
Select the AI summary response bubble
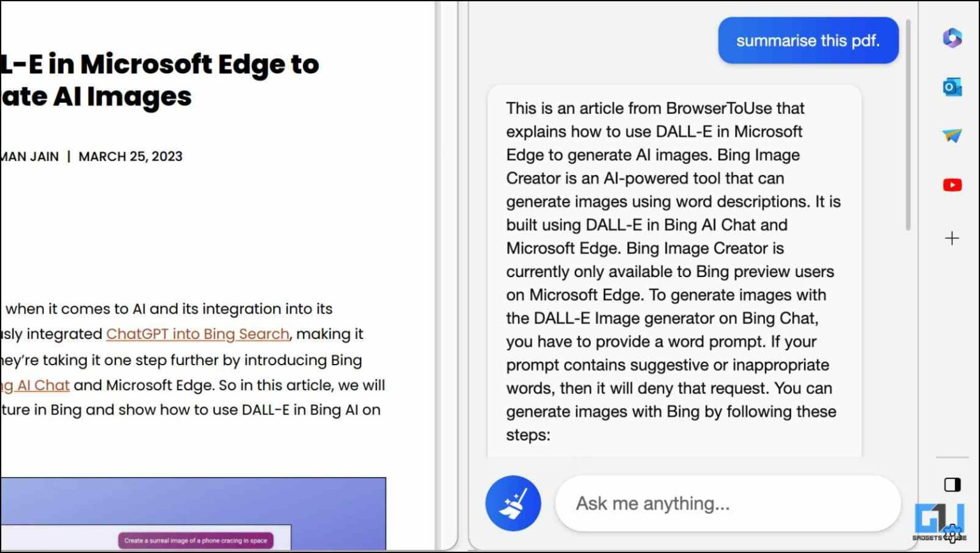673,271
